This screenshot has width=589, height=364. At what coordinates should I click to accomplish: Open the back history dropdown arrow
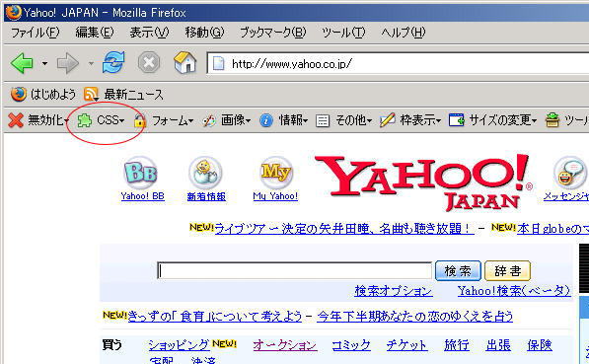(x=44, y=63)
